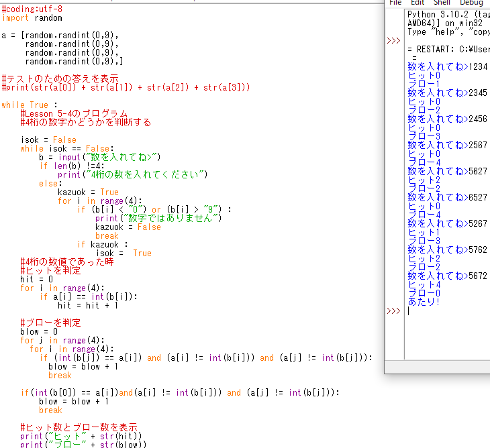The image size is (490, 448).
Task: Click the 'Python 3.10.2' banner line in shell
Action: pos(448,14)
